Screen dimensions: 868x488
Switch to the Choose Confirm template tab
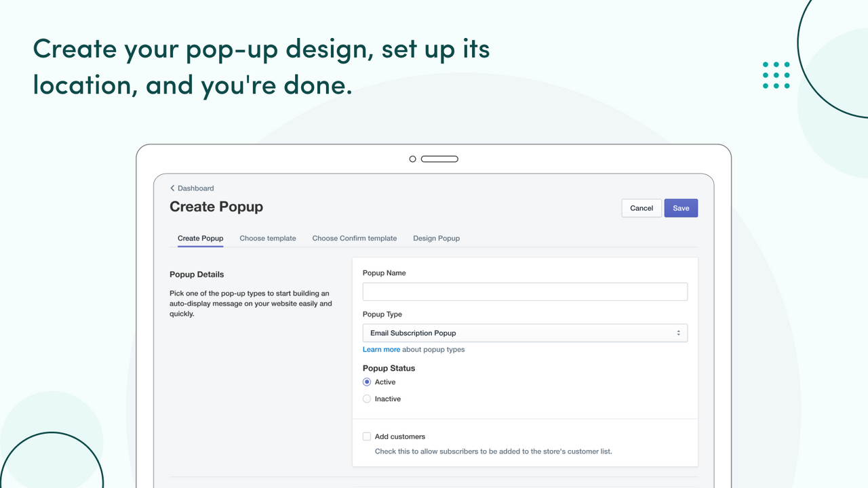(x=354, y=238)
